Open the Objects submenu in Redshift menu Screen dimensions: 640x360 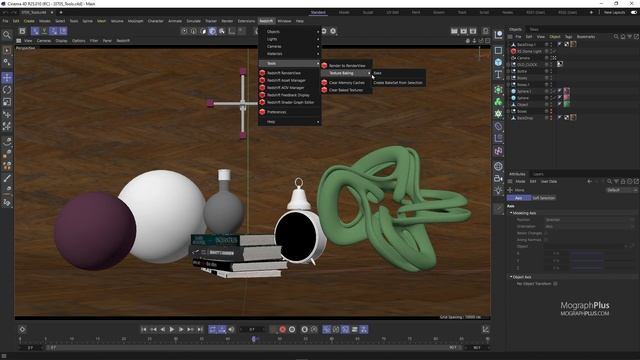tap(289, 31)
